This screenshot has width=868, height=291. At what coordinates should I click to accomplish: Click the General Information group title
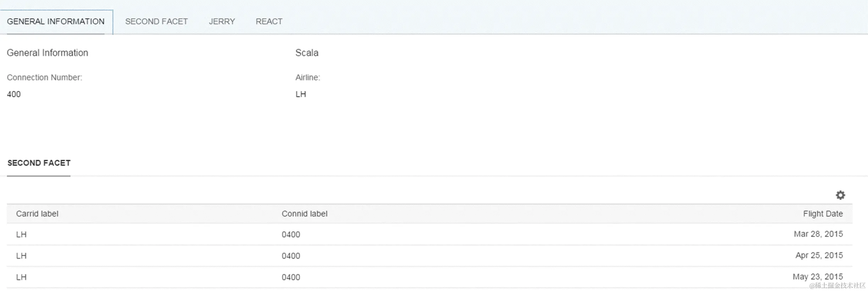[x=48, y=53]
